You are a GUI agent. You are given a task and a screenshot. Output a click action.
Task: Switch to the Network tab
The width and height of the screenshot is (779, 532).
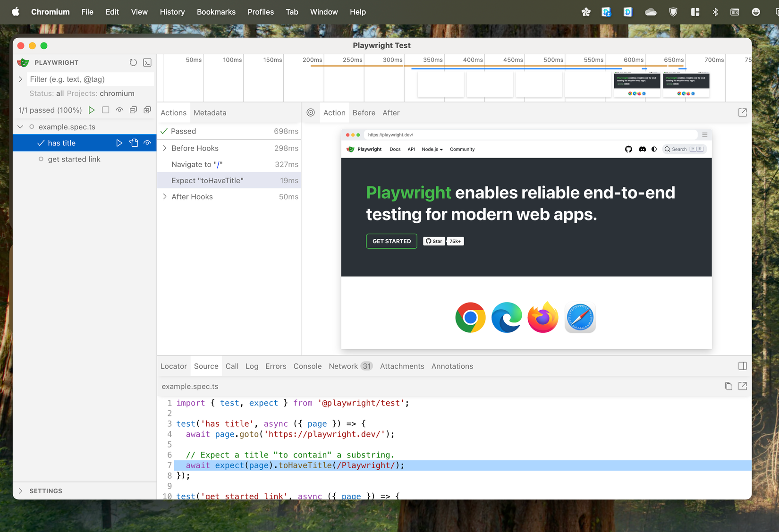point(343,366)
